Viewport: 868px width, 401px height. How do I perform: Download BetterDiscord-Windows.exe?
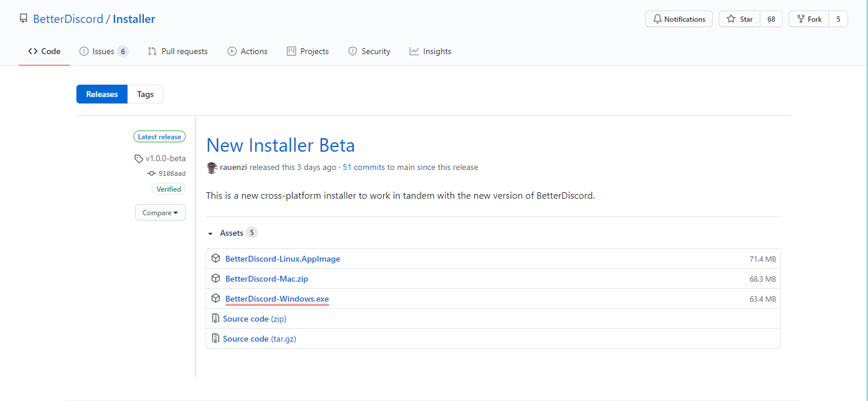[x=277, y=299]
